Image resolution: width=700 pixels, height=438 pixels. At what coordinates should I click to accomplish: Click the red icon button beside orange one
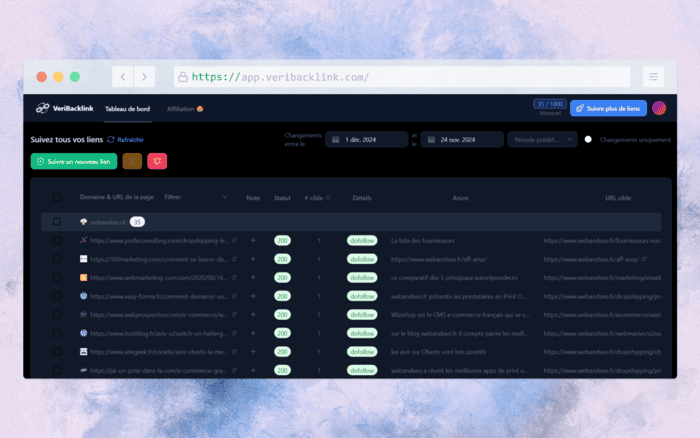[157, 161]
